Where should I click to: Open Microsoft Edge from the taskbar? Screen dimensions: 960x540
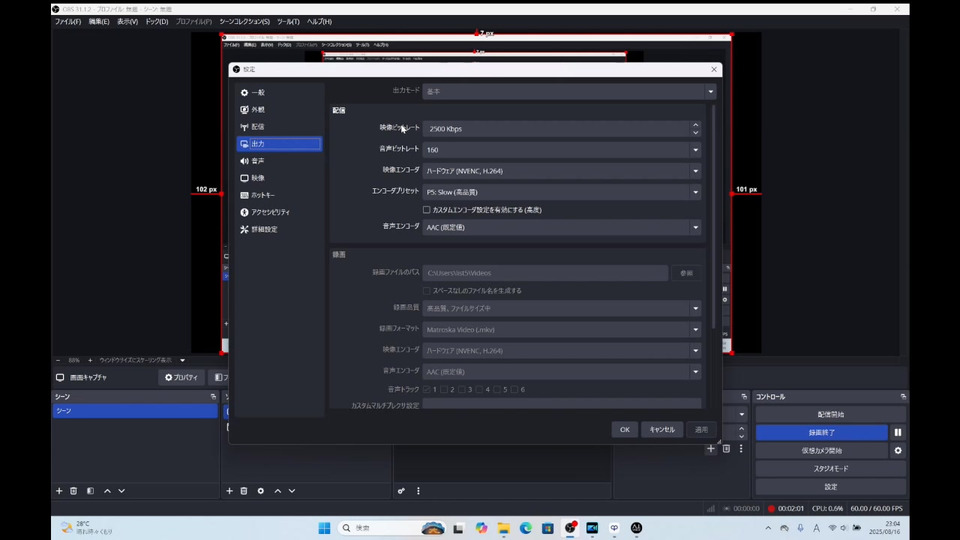click(526, 528)
